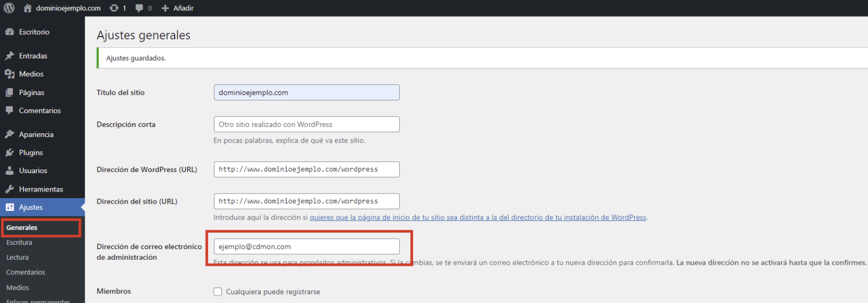Viewport: 868px width, 303px height.
Task: Click the Comentarios speech bubble icon
Action: click(x=9, y=110)
